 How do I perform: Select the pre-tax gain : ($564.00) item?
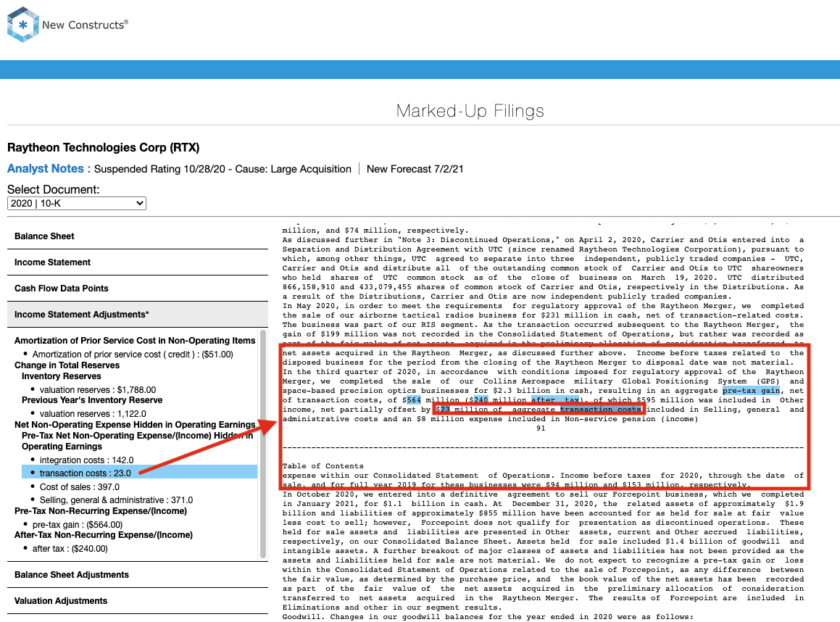click(78, 524)
